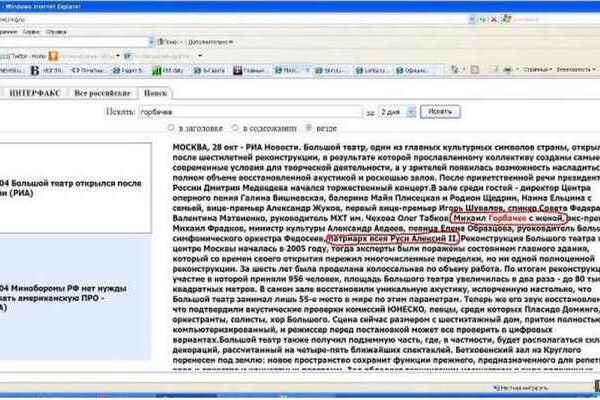Click the browser address bar
The image size is (600, 400).
(233, 19)
